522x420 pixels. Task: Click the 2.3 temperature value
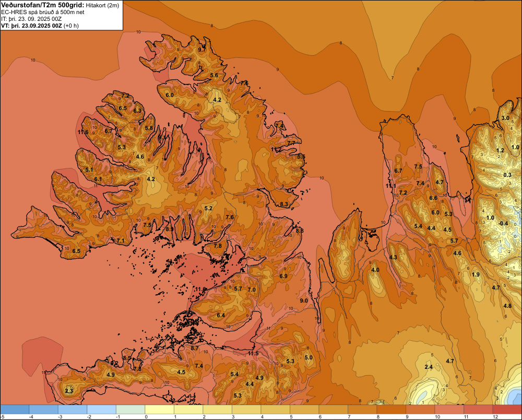pyautogui.click(x=69, y=391)
